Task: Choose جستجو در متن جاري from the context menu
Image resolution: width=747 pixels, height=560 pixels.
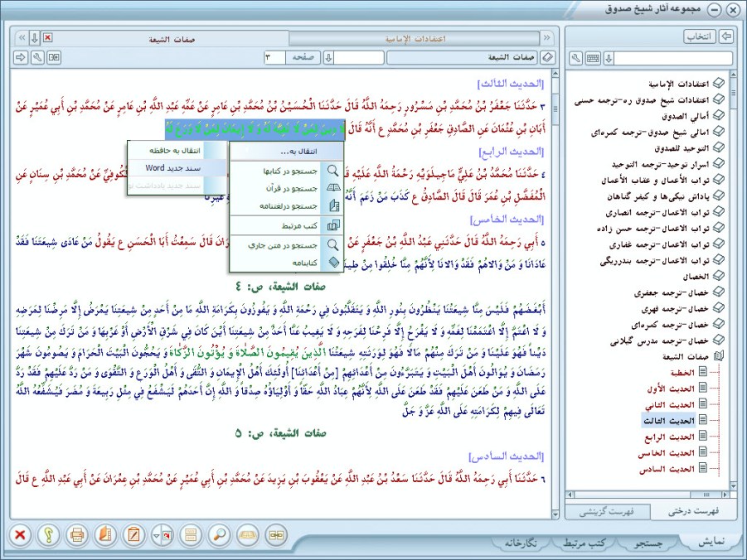Action: coord(286,244)
